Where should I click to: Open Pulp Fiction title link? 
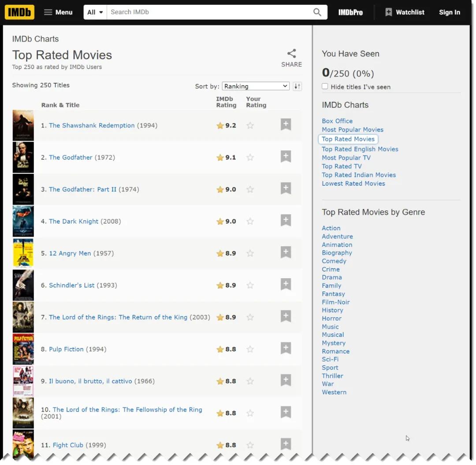[x=66, y=350]
